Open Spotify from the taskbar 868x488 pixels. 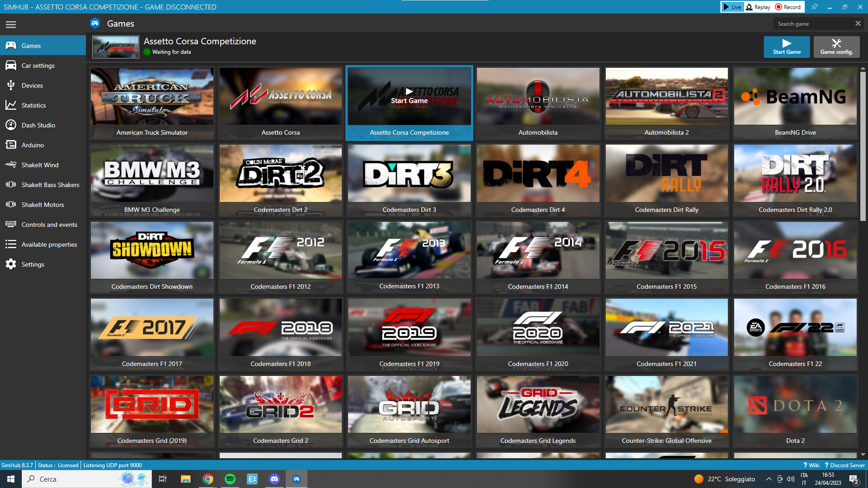pos(230,479)
